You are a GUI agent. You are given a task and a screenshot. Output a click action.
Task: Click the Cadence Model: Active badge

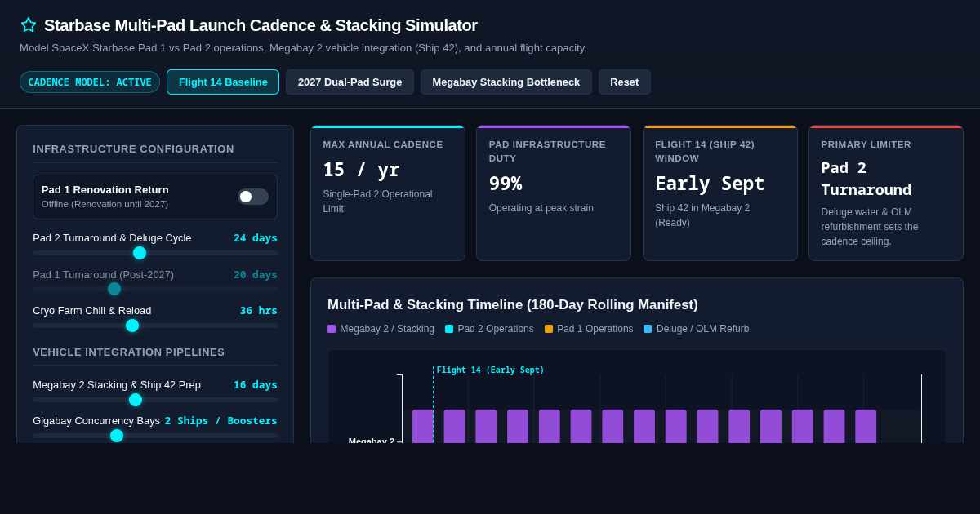point(90,82)
